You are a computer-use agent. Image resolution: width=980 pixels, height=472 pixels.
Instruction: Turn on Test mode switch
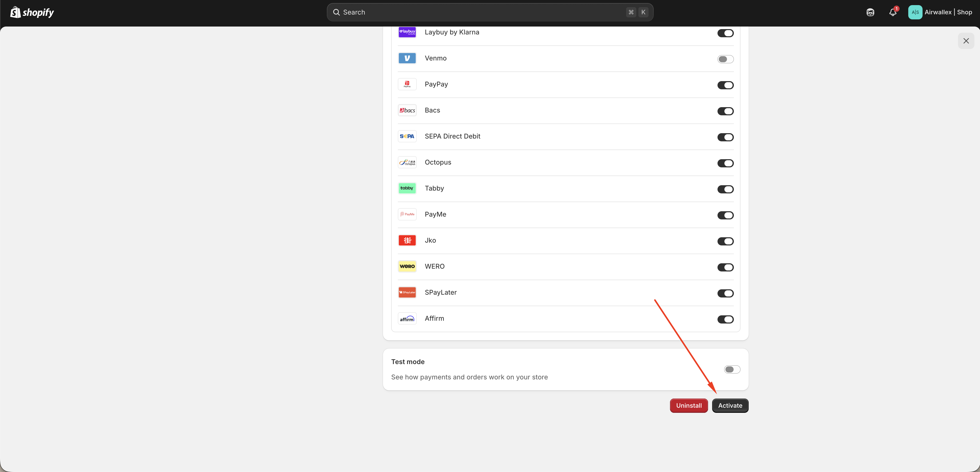[732, 369]
